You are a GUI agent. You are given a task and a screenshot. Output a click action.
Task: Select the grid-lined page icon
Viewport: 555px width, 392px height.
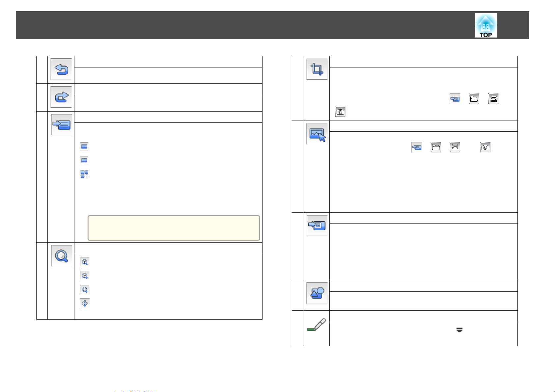coord(84,160)
